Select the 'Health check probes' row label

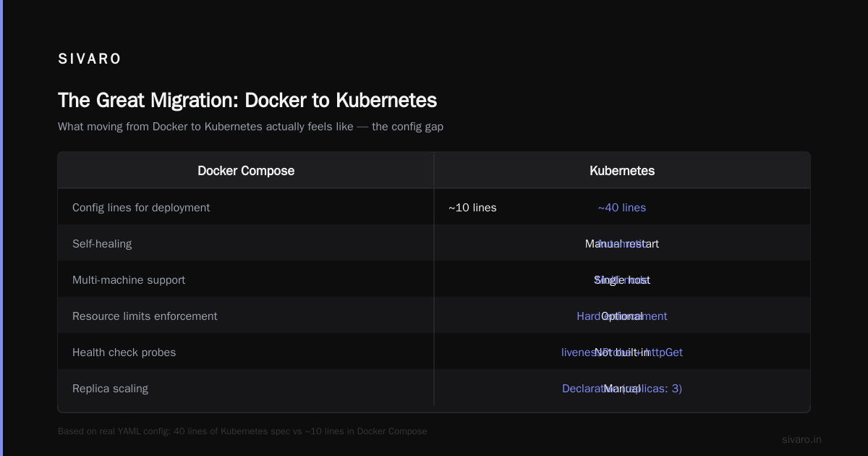[x=124, y=352]
